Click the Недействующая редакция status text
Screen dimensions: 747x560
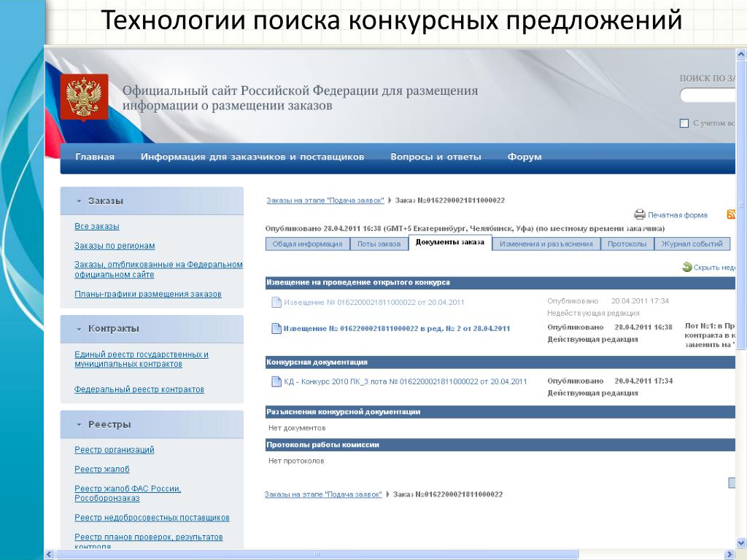pos(593,314)
